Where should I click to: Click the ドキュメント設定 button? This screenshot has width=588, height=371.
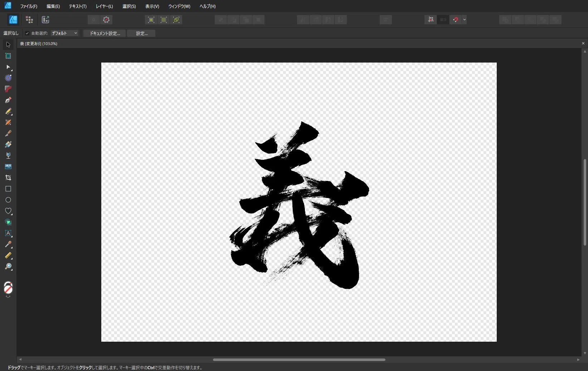point(105,33)
